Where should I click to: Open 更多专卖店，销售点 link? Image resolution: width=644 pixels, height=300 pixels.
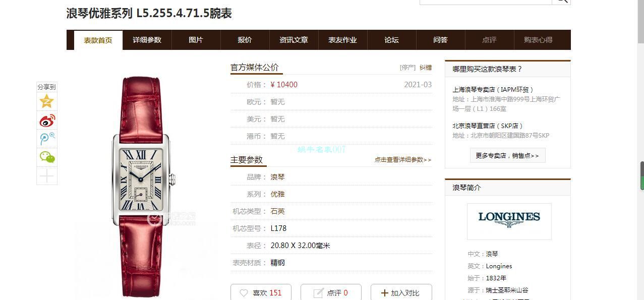click(x=507, y=156)
